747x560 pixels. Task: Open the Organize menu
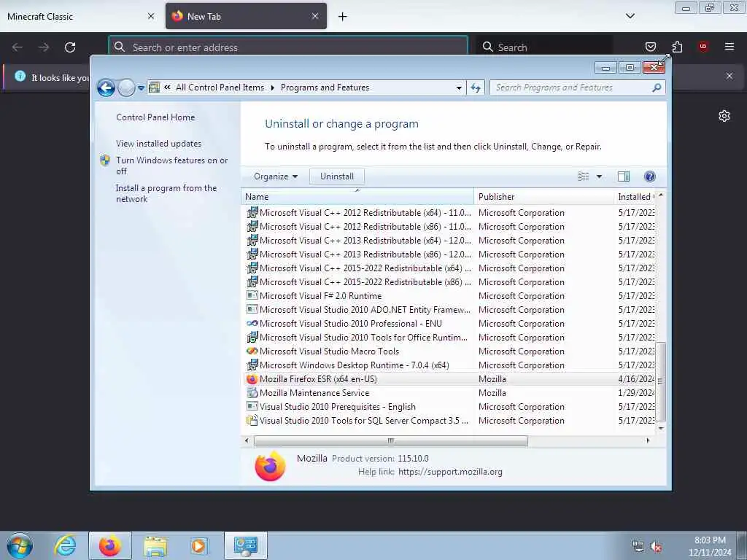coord(276,176)
